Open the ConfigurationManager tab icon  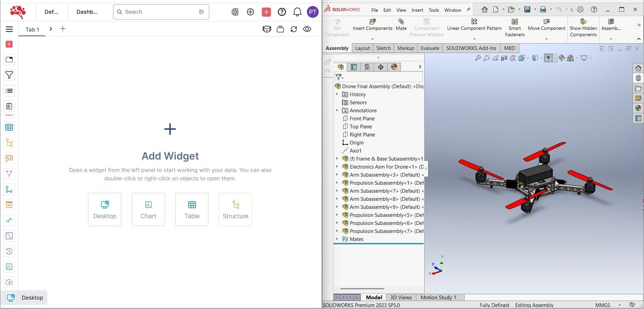click(x=367, y=67)
